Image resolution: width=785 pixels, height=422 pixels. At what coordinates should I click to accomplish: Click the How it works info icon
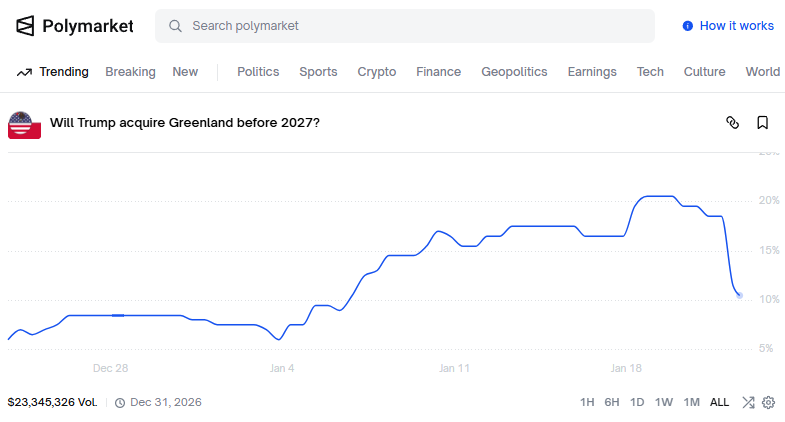[x=687, y=26]
